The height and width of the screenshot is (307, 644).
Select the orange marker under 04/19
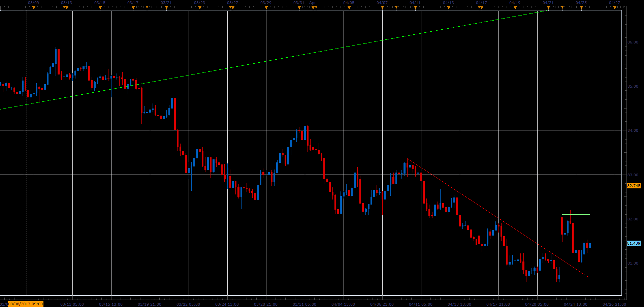pos(515,7)
